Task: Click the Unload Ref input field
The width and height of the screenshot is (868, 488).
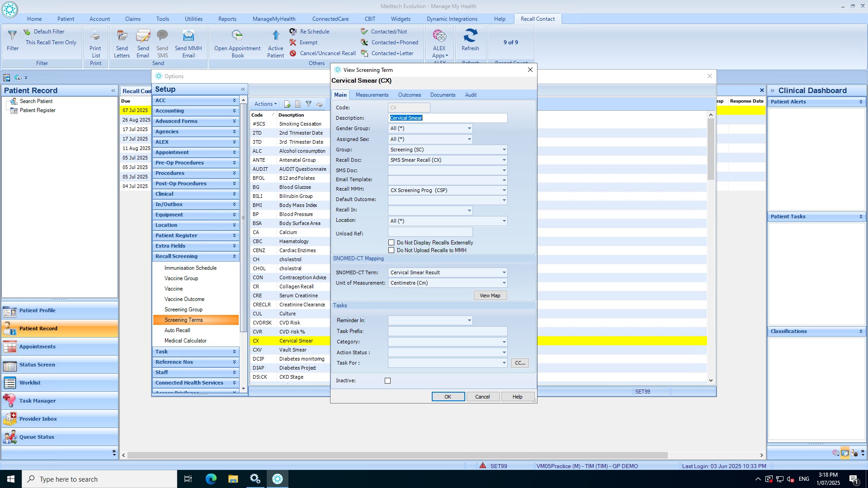Action: [430, 233]
